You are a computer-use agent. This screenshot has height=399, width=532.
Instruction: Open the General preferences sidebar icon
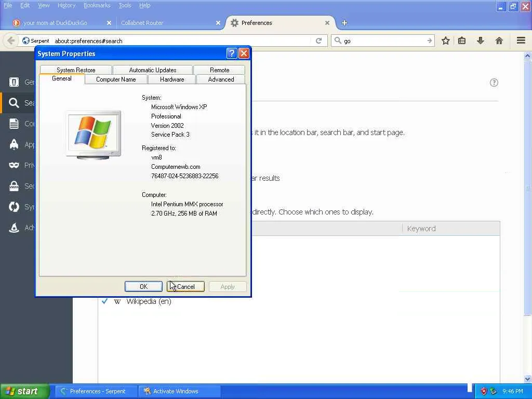click(14, 82)
